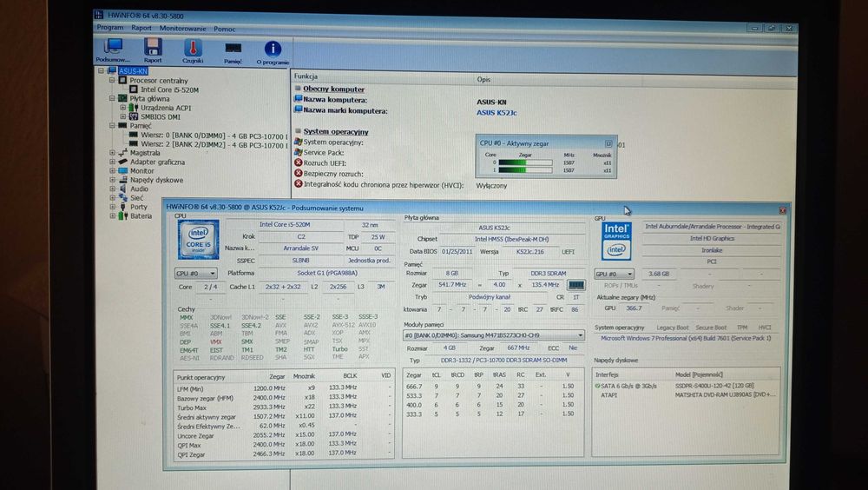This screenshot has width=868, height=490.
Task: Open the Pomoc menu
Action: (x=224, y=29)
